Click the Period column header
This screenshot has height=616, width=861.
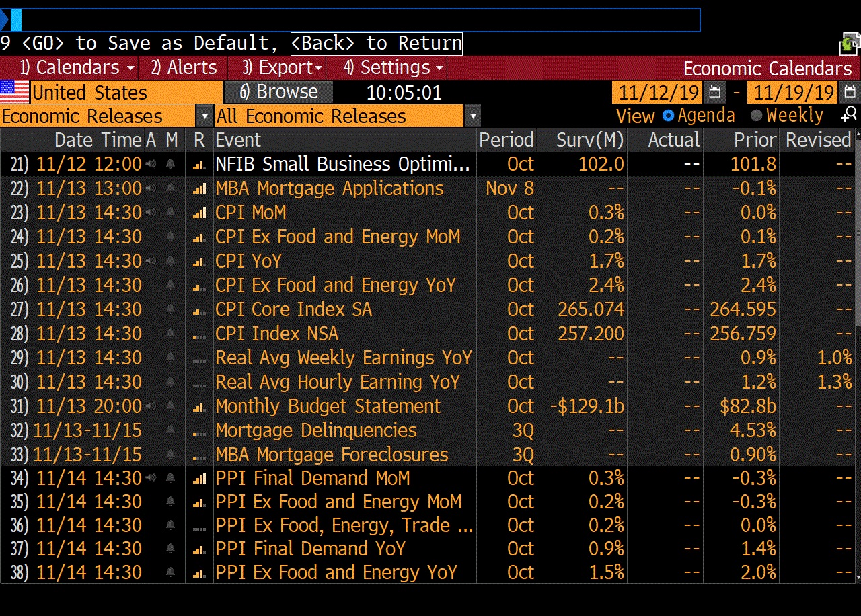[506, 140]
